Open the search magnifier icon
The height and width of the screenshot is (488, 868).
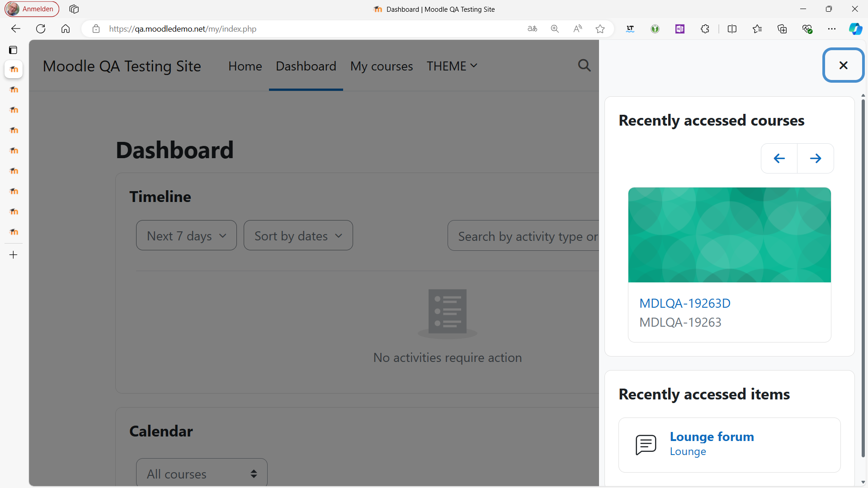coord(584,66)
